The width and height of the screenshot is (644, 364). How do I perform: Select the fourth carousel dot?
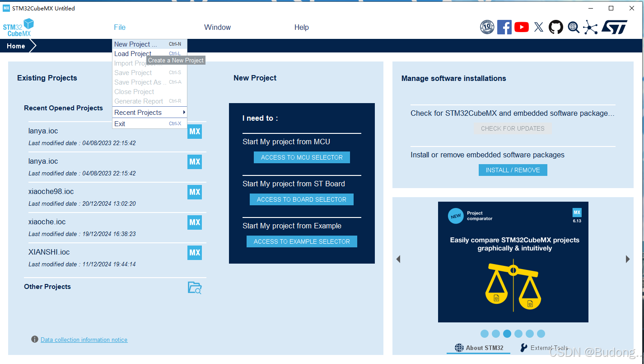(518, 334)
